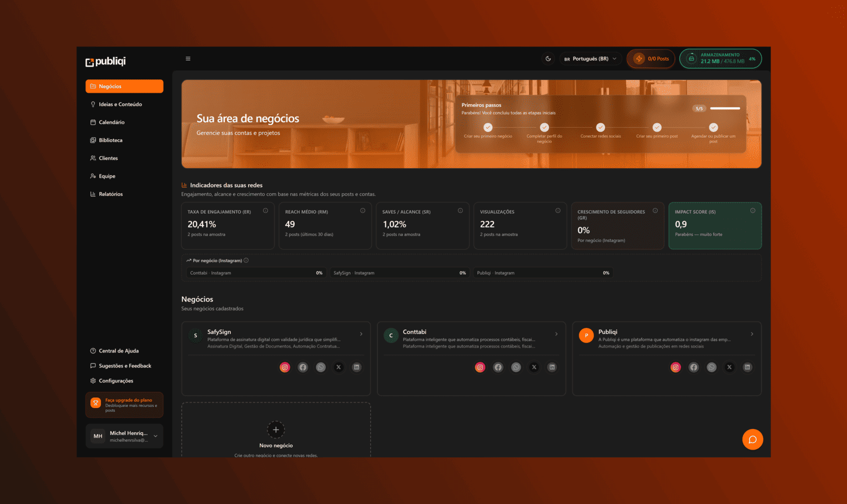Click the info icon on the Visualizações card
The width and height of the screenshot is (847, 504).
[558, 210]
